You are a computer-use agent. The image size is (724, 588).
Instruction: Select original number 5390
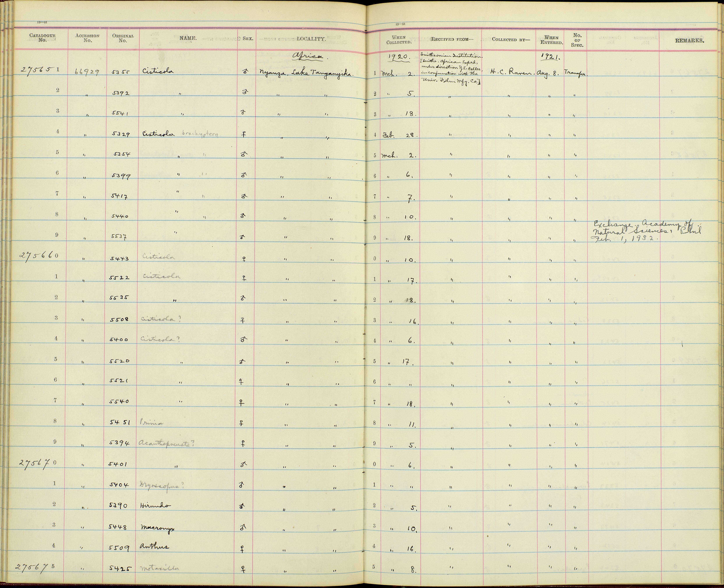tap(118, 506)
